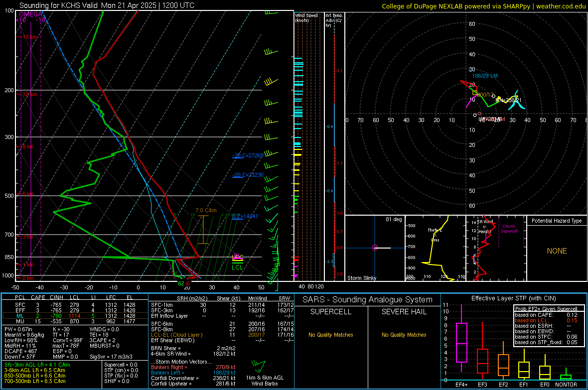Viewport: 588px width, 390px height.
Task: Click the weather.cod.edu NEXLAB credit text
Action: coord(484,6)
